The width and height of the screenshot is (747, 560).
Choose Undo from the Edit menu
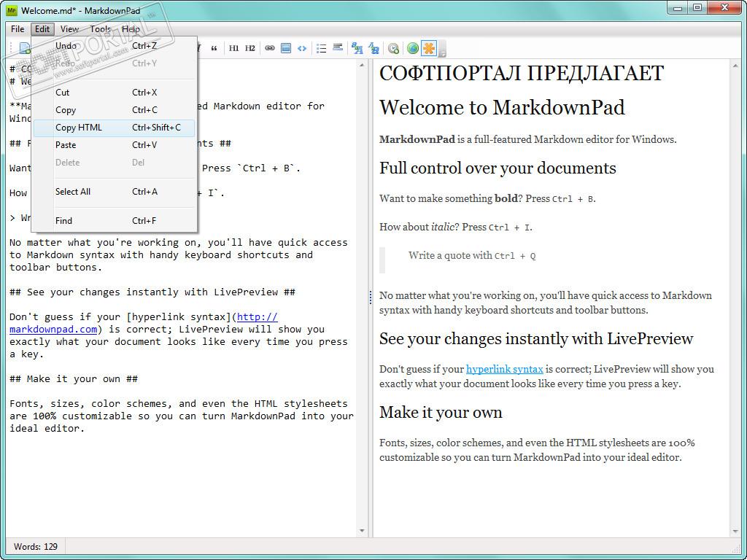(x=115, y=46)
